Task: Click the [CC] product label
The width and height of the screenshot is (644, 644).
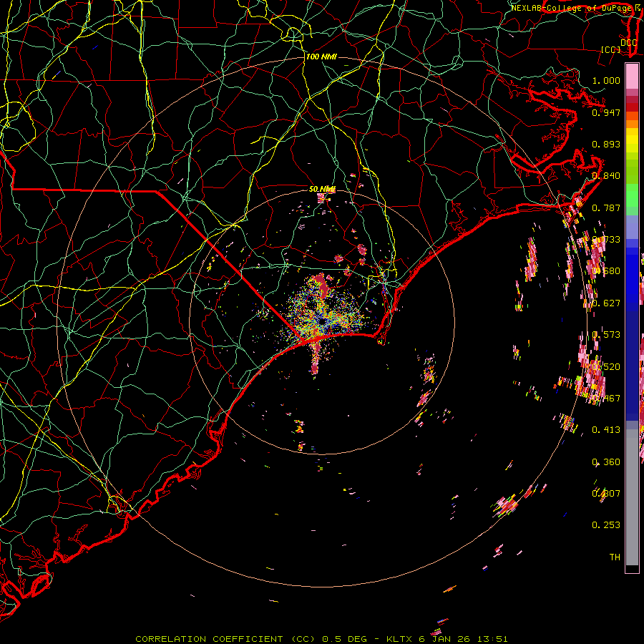Action: [x=610, y=49]
